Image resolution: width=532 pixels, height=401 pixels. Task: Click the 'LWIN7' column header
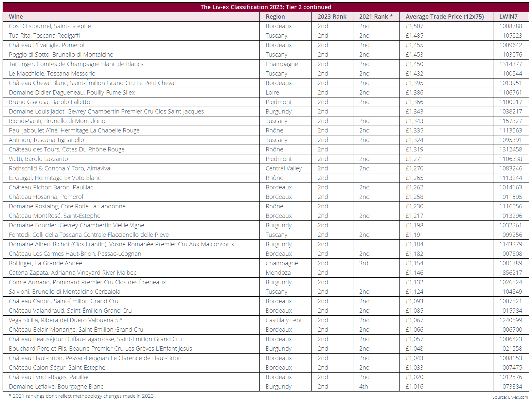[x=508, y=17]
